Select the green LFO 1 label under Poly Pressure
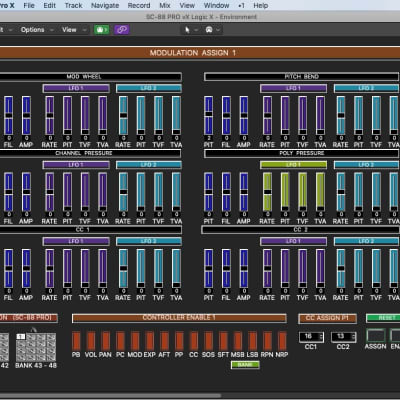 (x=293, y=165)
